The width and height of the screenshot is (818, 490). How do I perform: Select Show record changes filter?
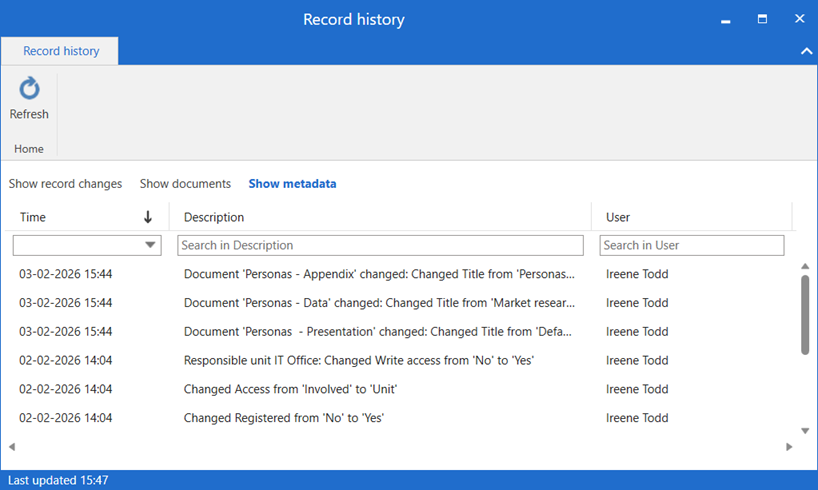pos(65,184)
